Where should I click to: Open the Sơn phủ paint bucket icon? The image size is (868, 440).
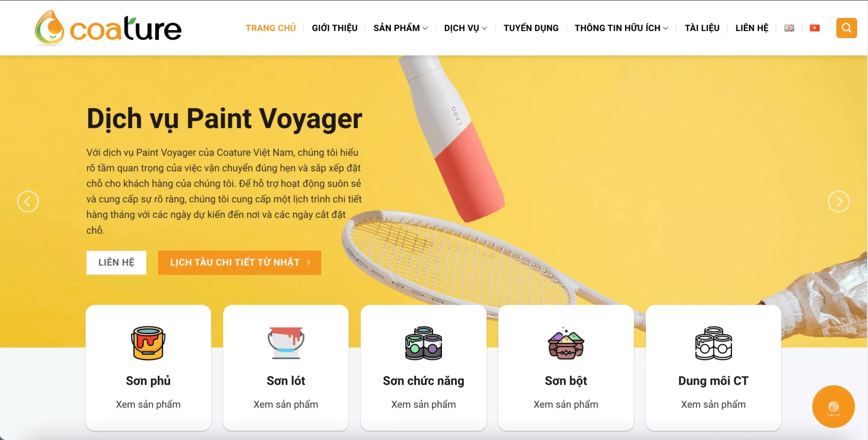pyautogui.click(x=148, y=343)
